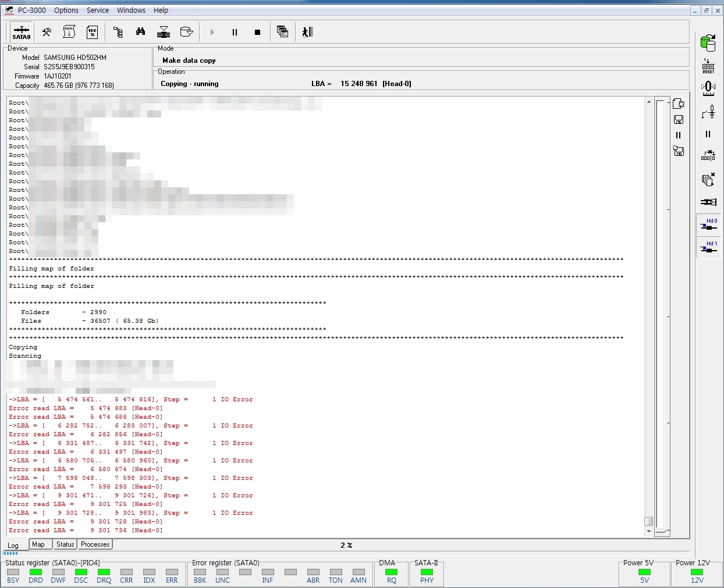Click the stacked pages with X icon
724x588 pixels.
click(708, 179)
